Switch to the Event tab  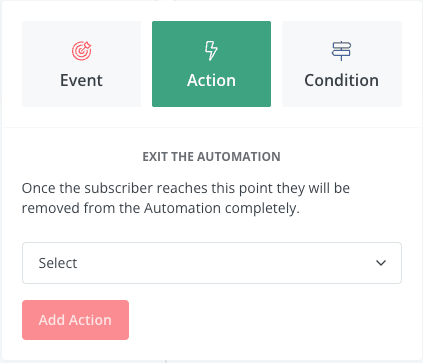point(81,64)
